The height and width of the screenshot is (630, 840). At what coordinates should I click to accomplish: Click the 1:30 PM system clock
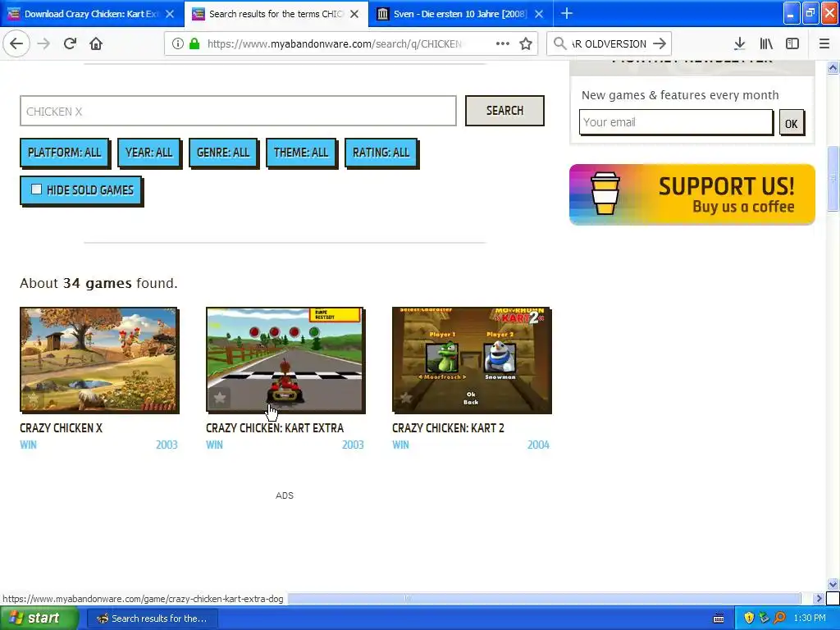point(810,619)
